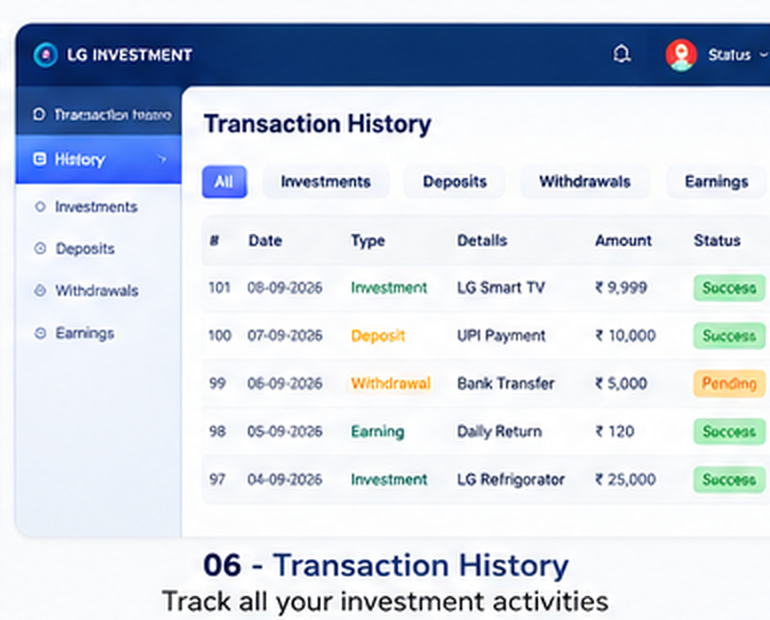Click the Earning type label
This screenshot has height=620, width=770.
pos(378,432)
